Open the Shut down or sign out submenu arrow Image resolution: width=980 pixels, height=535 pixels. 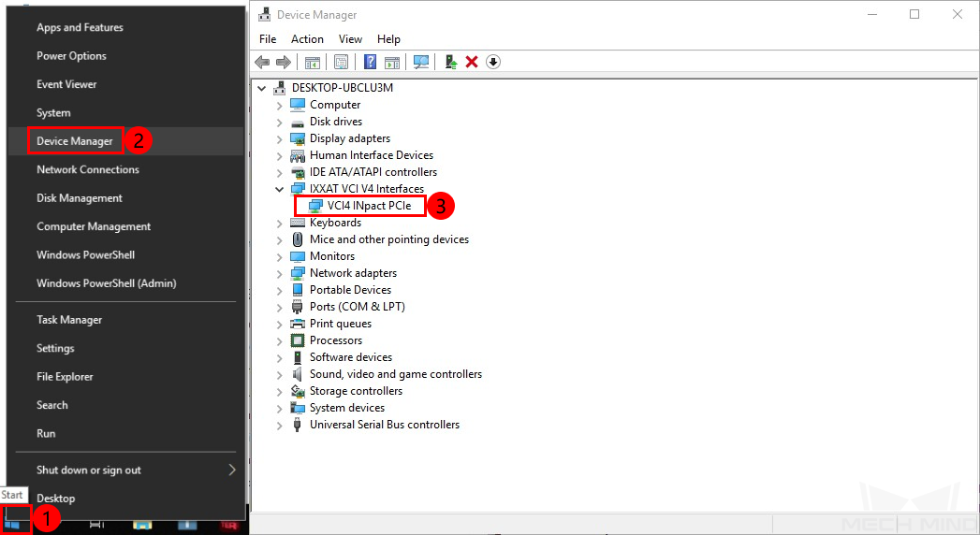tap(232, 470)
